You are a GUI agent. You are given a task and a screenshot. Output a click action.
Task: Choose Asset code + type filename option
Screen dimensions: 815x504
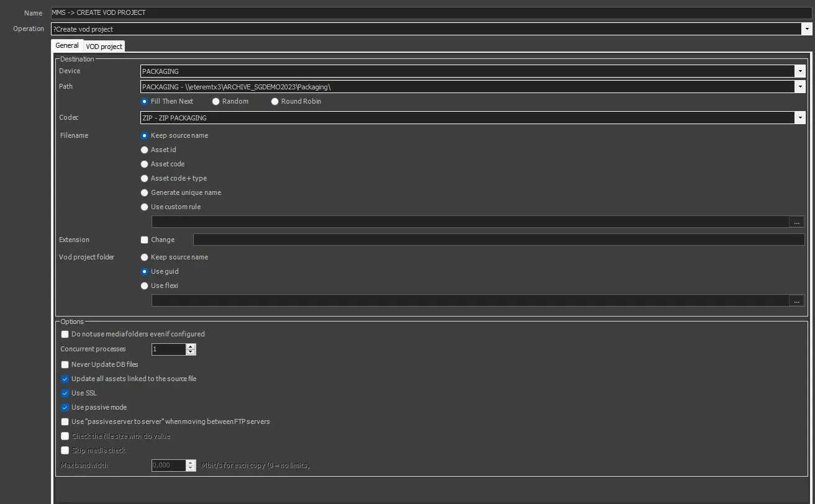(145, 178)
